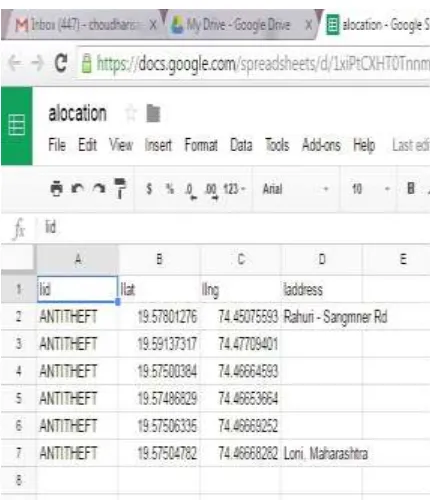This screenshot has height=500, width=430.
Task: Click the Google Sheets home icon
Action: tap(17, 126)
